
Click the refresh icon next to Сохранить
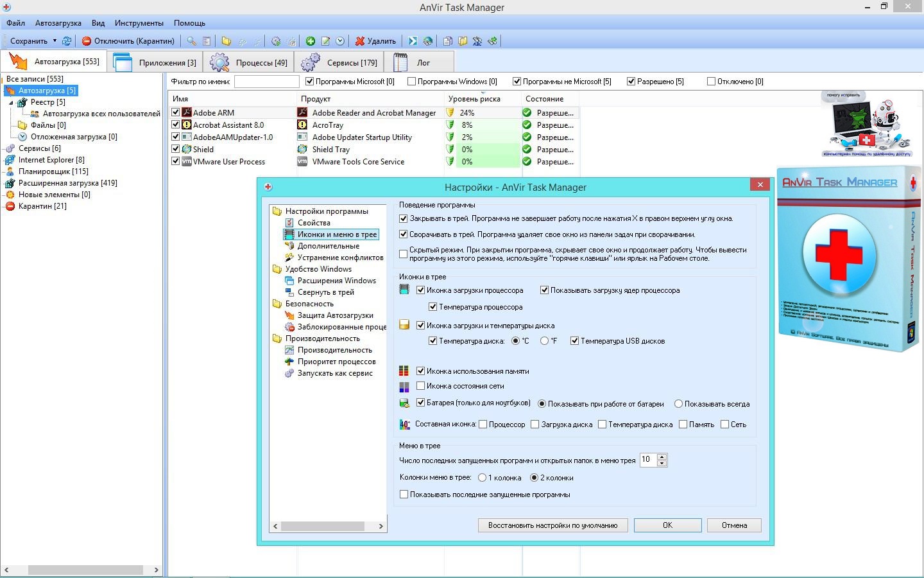click(x=66, y=41)
